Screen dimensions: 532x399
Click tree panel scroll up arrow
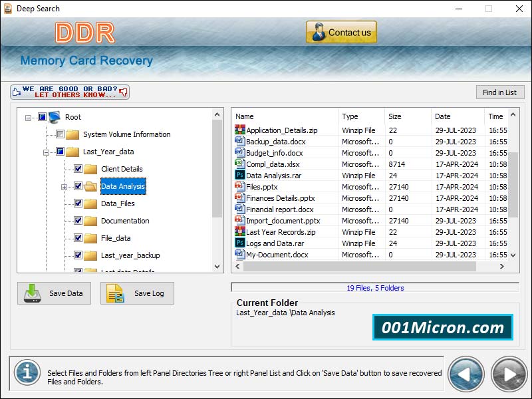(x=217, y=114)
